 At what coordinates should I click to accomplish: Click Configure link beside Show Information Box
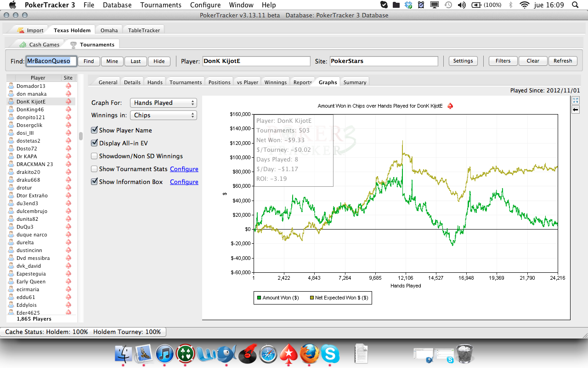[x=184, y=182]
